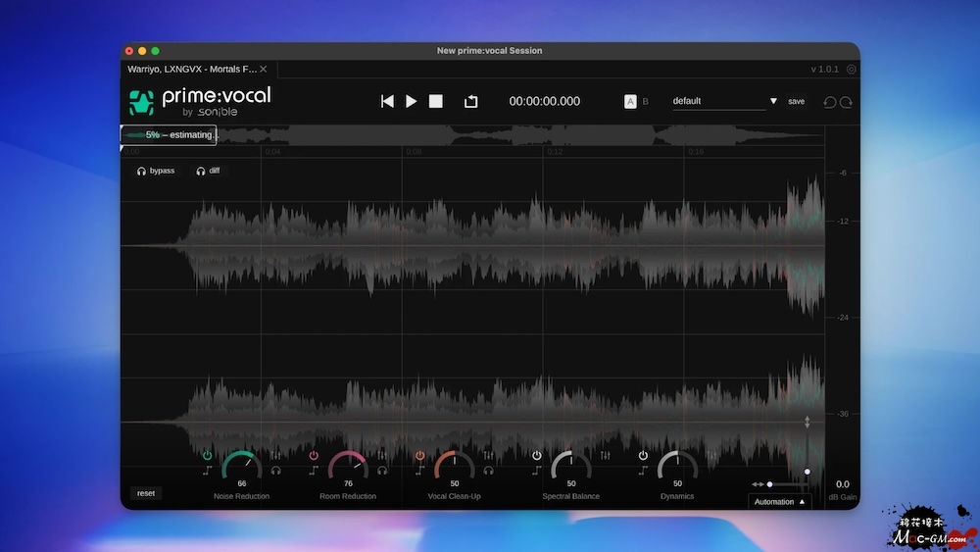Click the 5% estimating progress indicator
The image size is (980, 552).
(x=169, y=135)
